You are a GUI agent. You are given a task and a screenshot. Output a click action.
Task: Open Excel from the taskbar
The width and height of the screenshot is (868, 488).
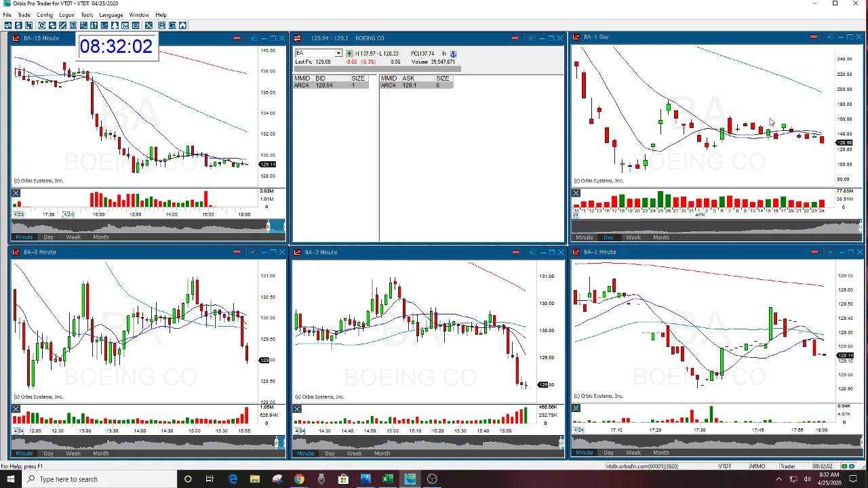pyautogui.click(x=387, y=479)
